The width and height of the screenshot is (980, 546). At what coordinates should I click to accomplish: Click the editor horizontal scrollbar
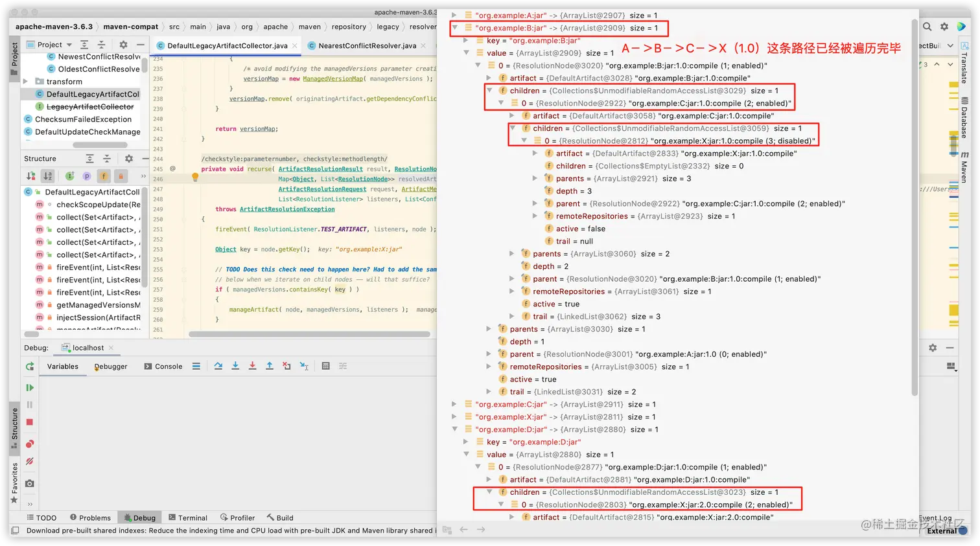309,334
